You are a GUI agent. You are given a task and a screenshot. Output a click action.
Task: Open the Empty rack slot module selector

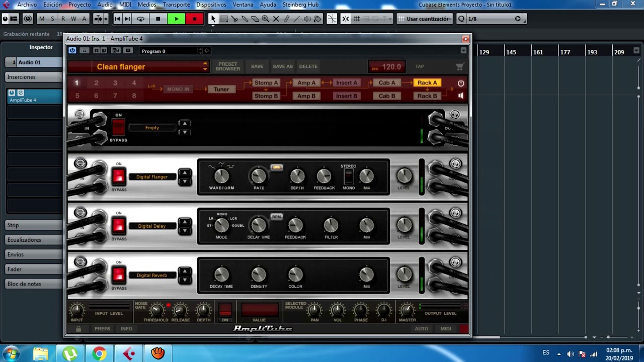coord(152,128)
